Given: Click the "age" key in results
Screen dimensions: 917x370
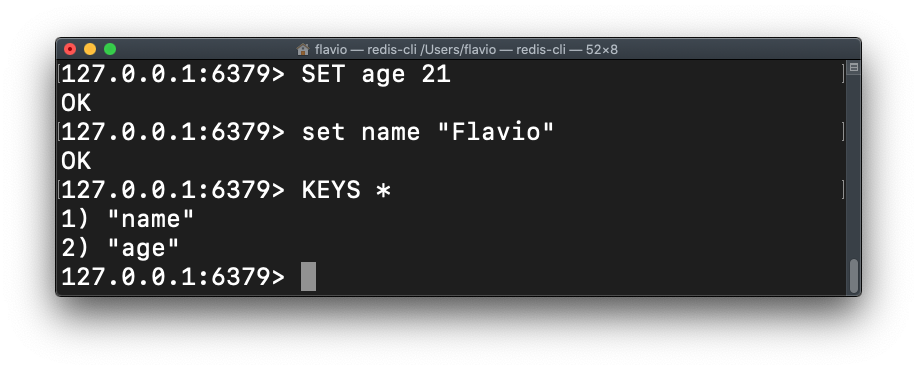Looking at the screenshot, I should coord(143,248).
